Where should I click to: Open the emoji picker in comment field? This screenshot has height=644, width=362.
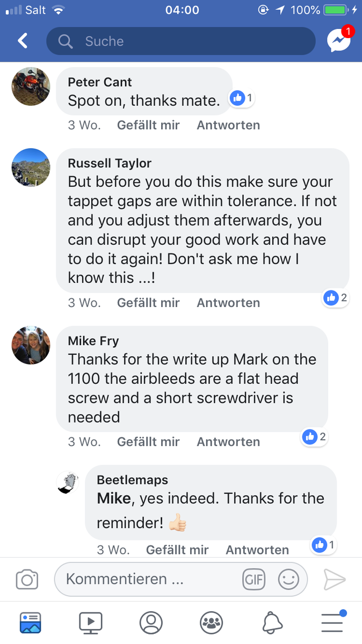click(x=288, y=580)
